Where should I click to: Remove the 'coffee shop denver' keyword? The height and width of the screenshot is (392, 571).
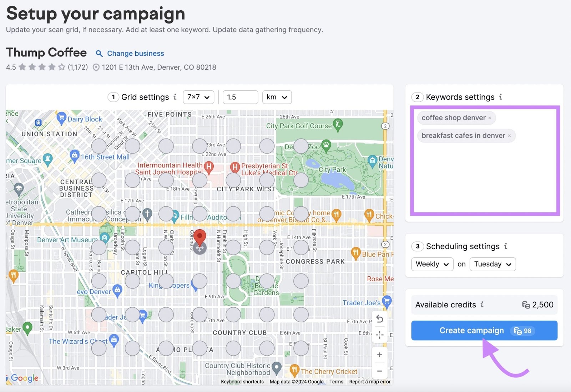pyautogui.click(x=490, y=118)
